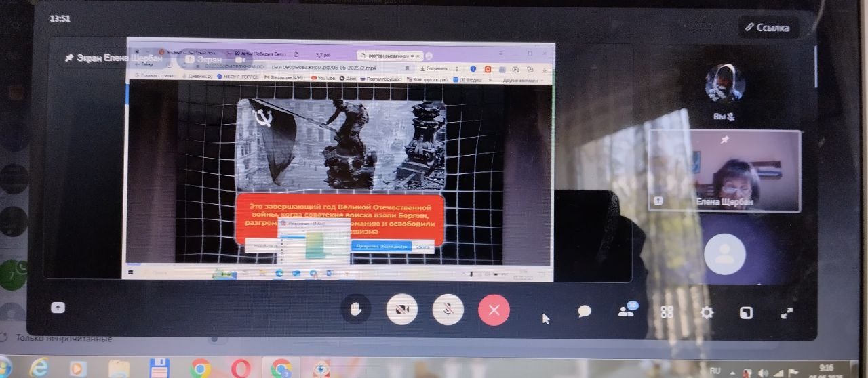Open the first Chrome taskbar icon
The width and height of the screenshot is (868, 378).
pyautogui.click(x=200, y=369)
